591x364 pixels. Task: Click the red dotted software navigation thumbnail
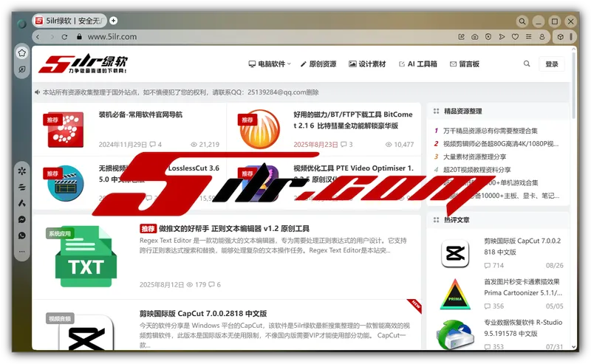pyautogui.click(x=66, y=130)
